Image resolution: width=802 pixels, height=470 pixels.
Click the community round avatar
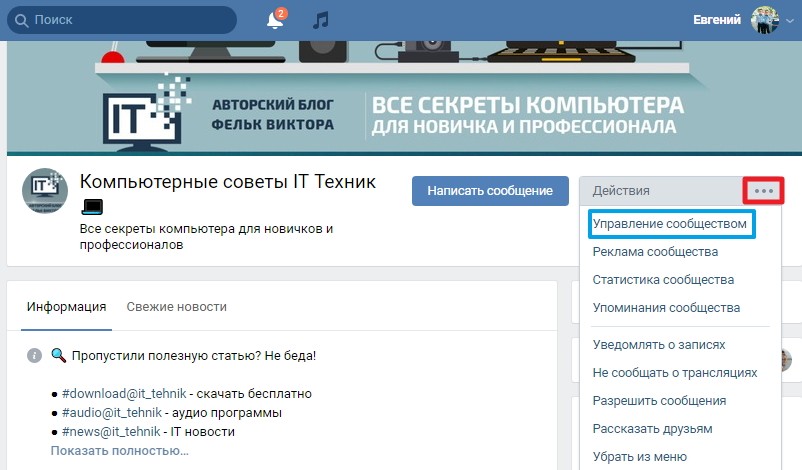(x=45, y=191)
